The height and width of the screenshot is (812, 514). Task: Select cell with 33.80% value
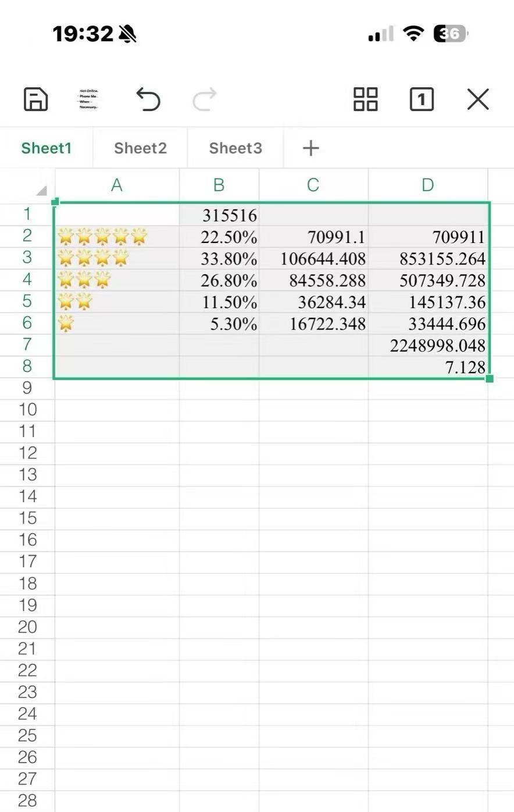[219, 259]
